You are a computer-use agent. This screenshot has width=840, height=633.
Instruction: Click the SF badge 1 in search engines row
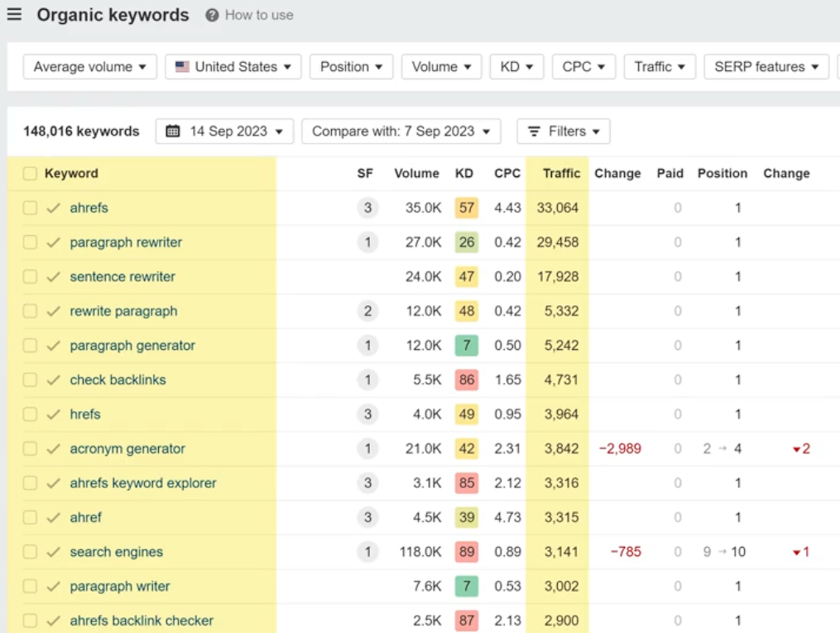pos(367,552)
